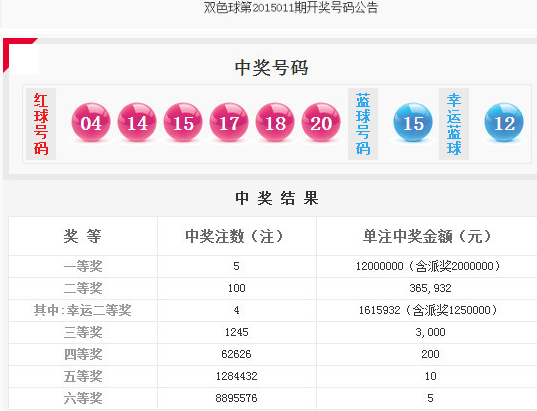Click the 六等奖 count 8895576
This screenshot has height=411, width=537.
(236, 398)
